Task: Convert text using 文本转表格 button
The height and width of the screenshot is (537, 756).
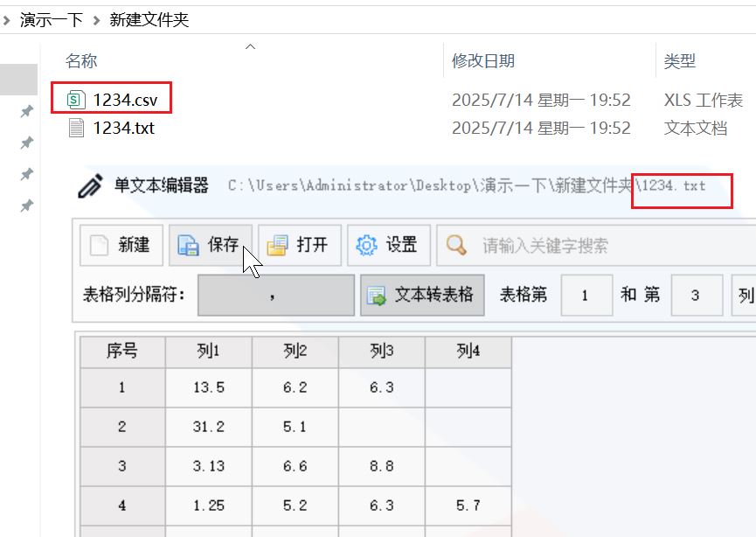Action: [423, 296]
